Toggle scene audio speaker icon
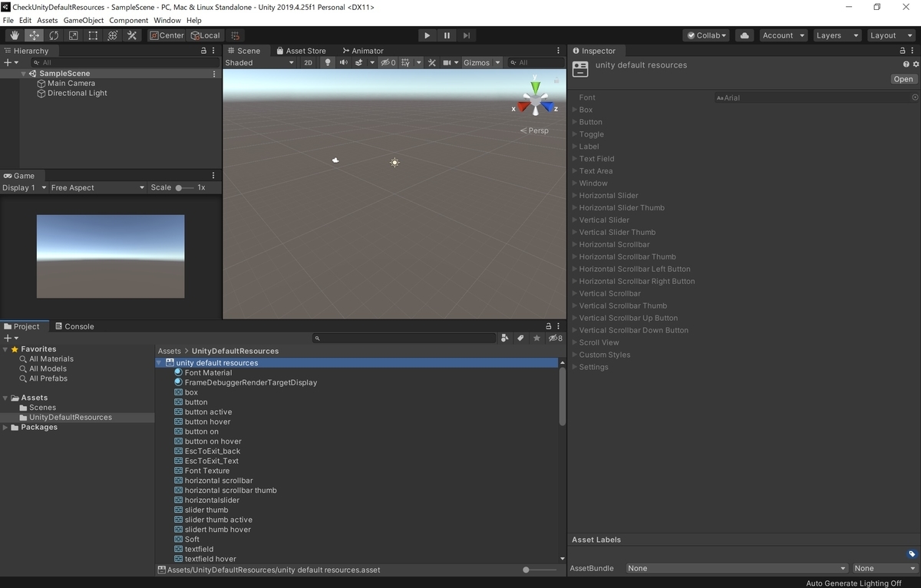921x588 pixels. (x=343, y=63)
